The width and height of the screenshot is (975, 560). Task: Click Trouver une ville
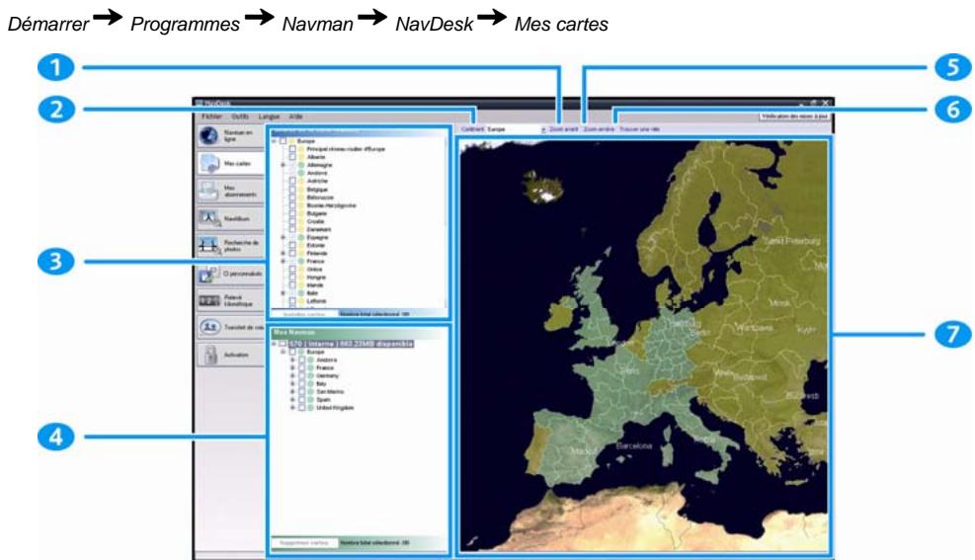tap(639, 129)
